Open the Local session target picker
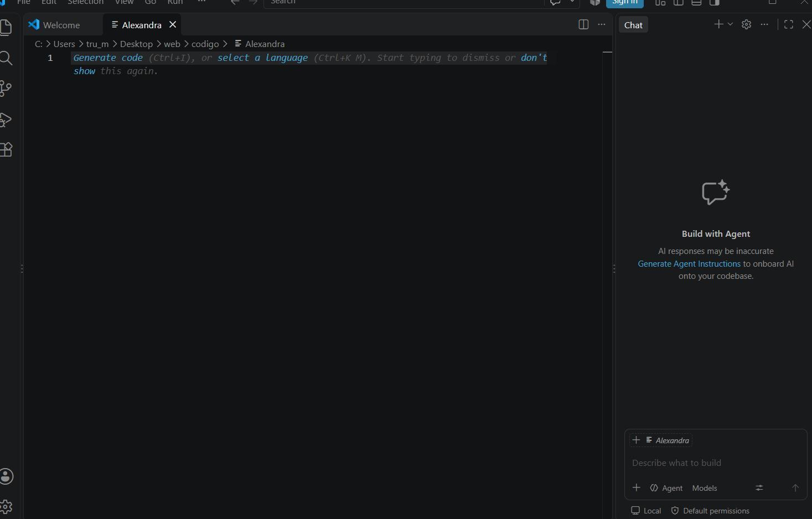 (646, 511)
